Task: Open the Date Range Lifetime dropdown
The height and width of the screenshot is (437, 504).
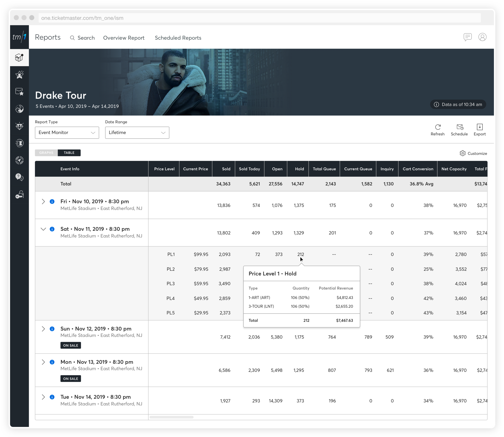Action: pyautogui.click(x=137, y=133)
